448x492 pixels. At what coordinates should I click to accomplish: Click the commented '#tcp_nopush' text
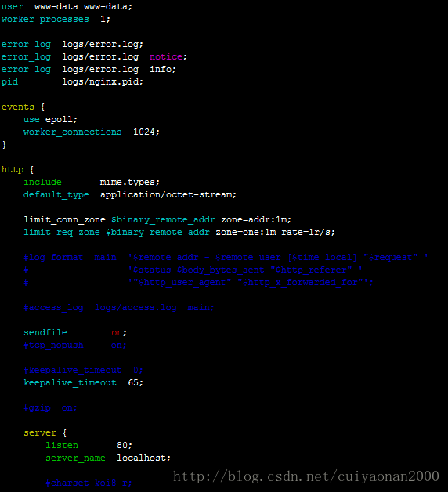[x=53, y=345]
